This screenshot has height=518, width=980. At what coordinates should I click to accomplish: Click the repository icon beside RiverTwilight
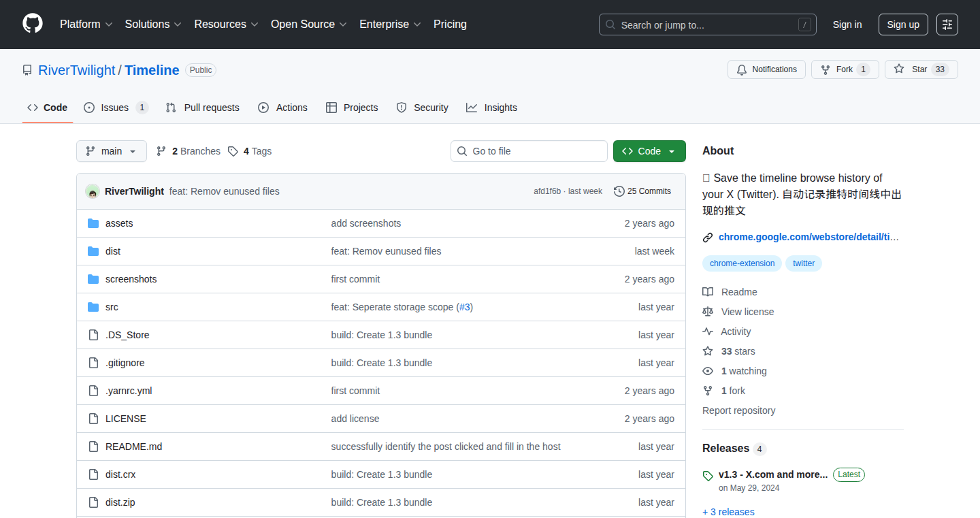click(x=27, y=70)
